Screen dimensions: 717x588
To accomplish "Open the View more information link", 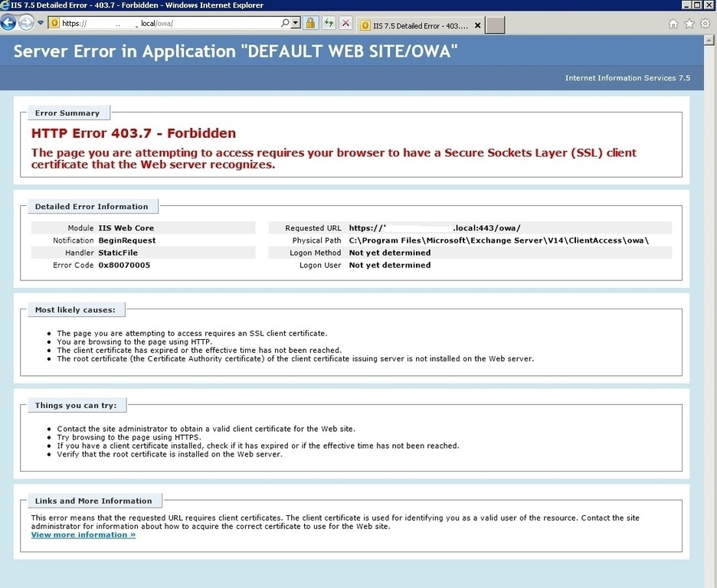I will [x=82, y=534].
